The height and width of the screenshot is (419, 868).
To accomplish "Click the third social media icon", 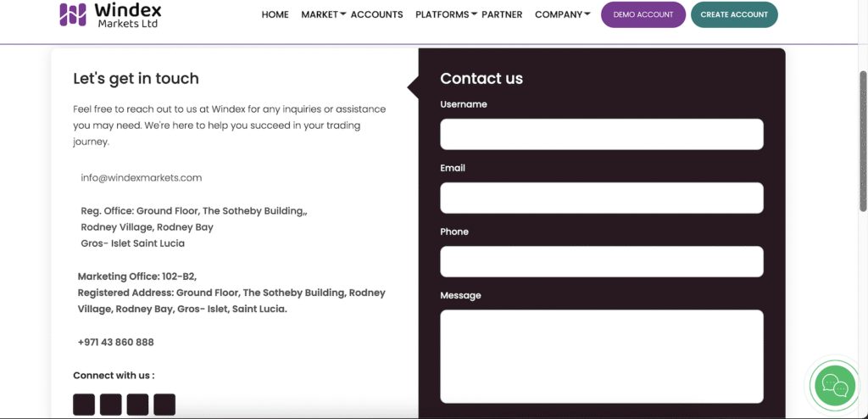I will (x=138, y=405).
